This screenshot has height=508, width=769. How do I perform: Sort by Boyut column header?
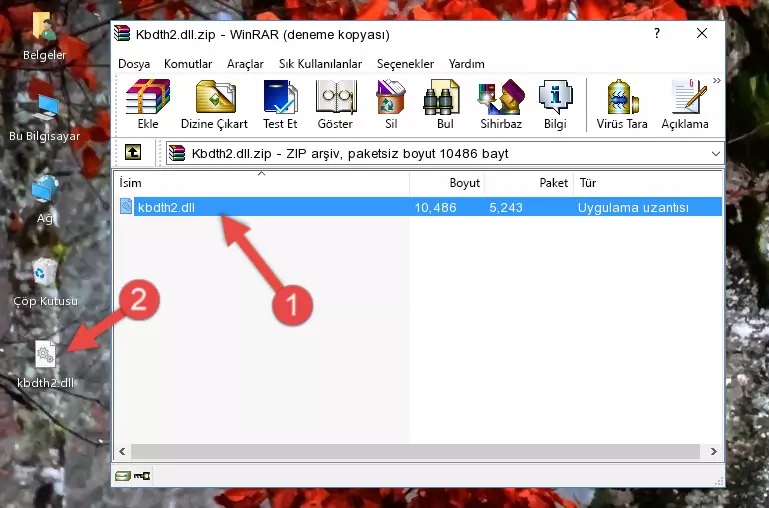point(447,183)
